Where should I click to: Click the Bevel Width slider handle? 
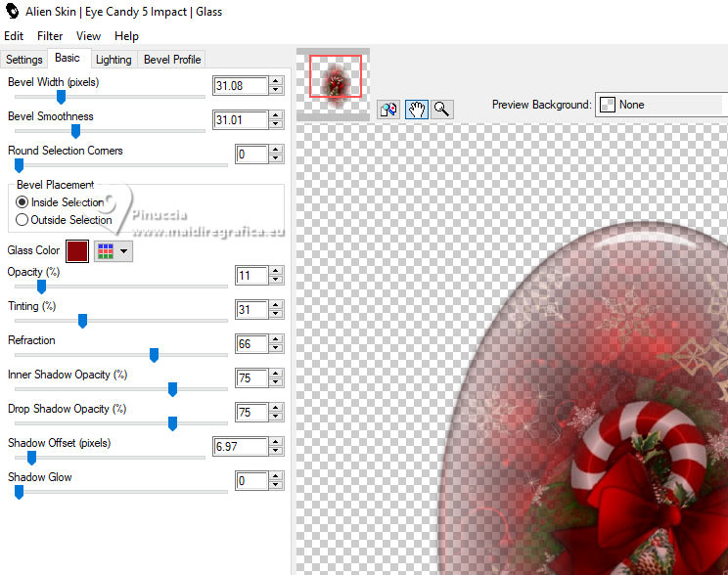click(61, 97)
